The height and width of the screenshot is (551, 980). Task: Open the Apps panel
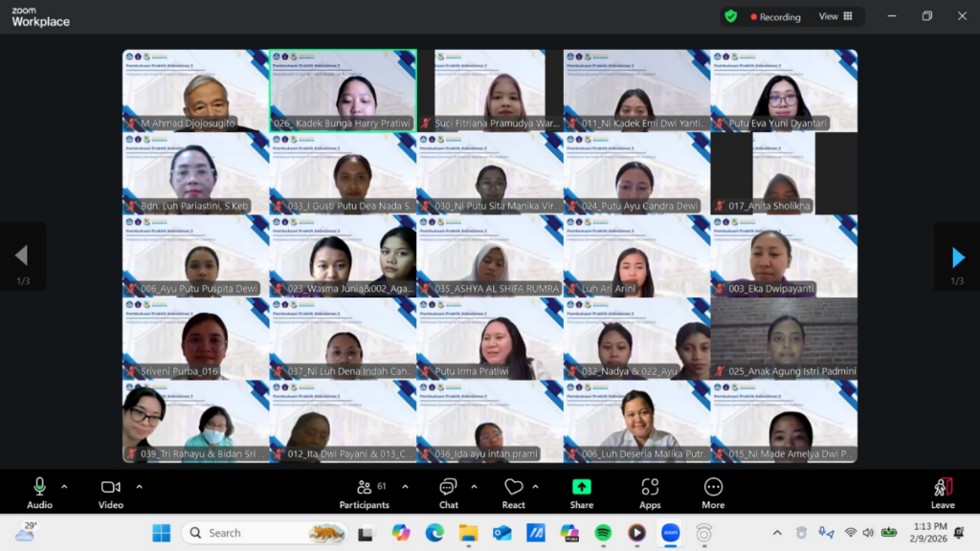pos(650,492)
